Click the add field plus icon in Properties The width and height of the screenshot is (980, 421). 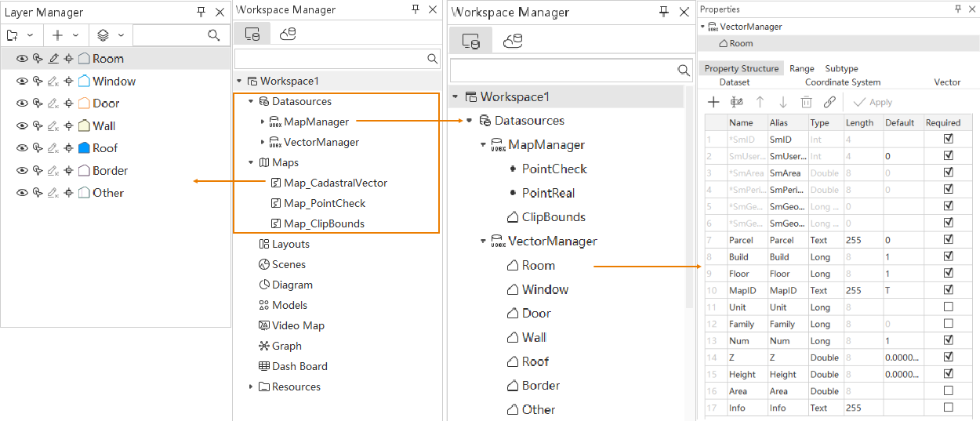713,102
